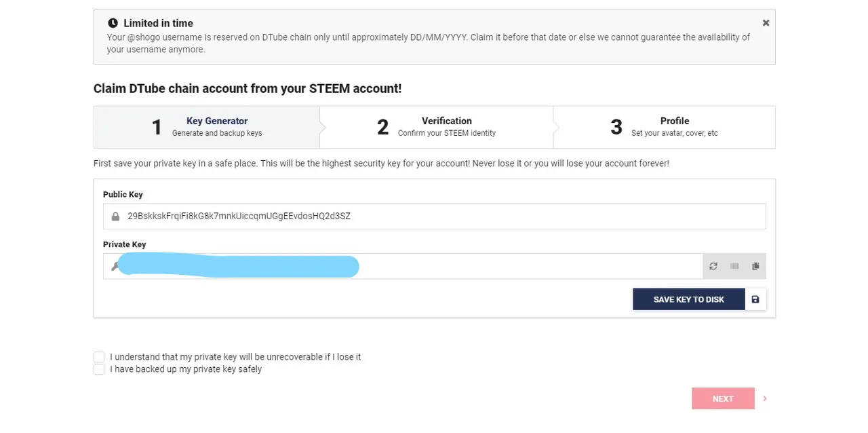868x433 pixels.
Task: Click the floppy disk save icon
Action: (755, 299)
